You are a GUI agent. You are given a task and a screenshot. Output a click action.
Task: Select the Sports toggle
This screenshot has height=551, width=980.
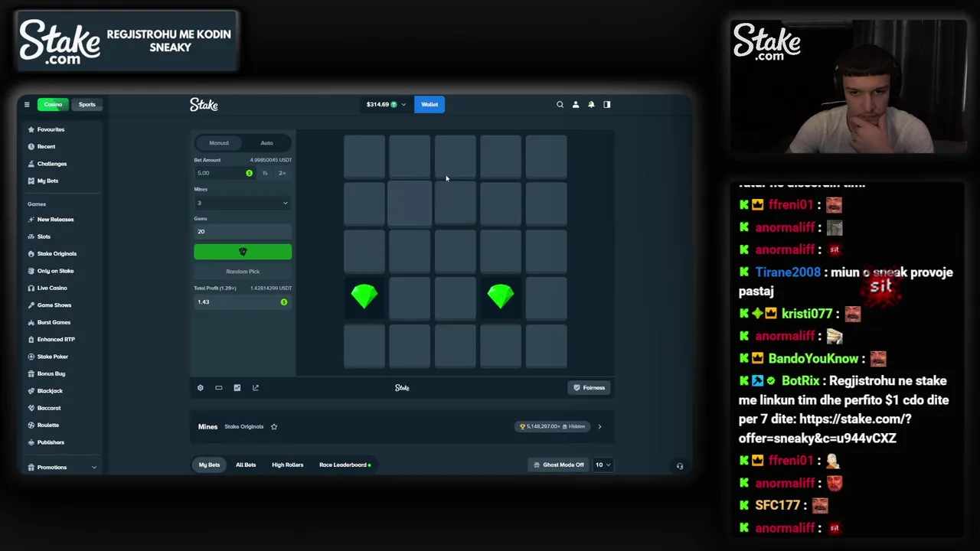click(87, 104)
